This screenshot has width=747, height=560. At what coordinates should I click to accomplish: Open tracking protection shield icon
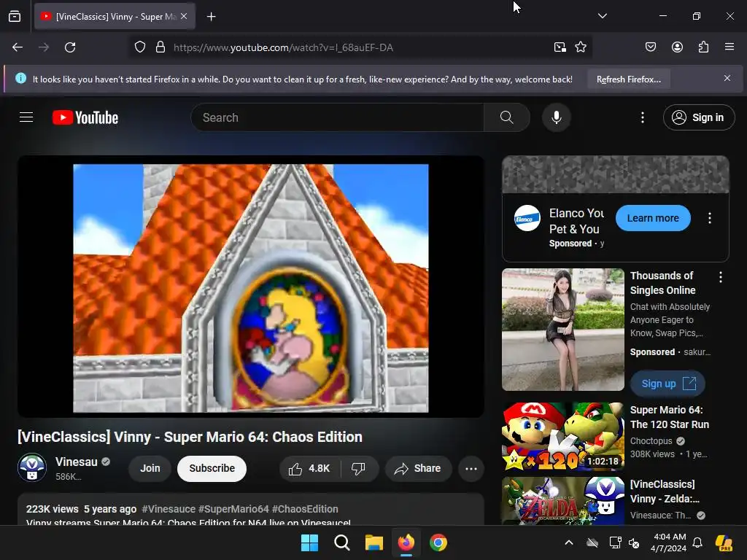point(139,47)
